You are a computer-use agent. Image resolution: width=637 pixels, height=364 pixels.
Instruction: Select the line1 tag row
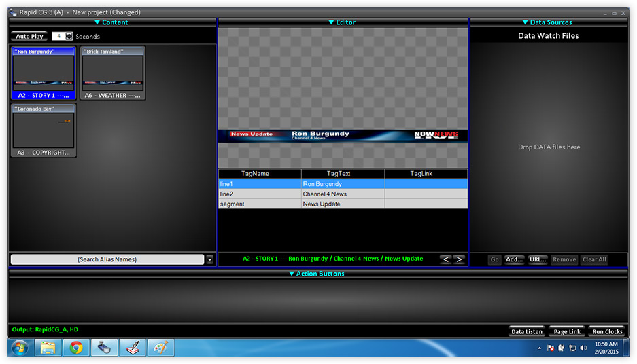pos(343,184)
